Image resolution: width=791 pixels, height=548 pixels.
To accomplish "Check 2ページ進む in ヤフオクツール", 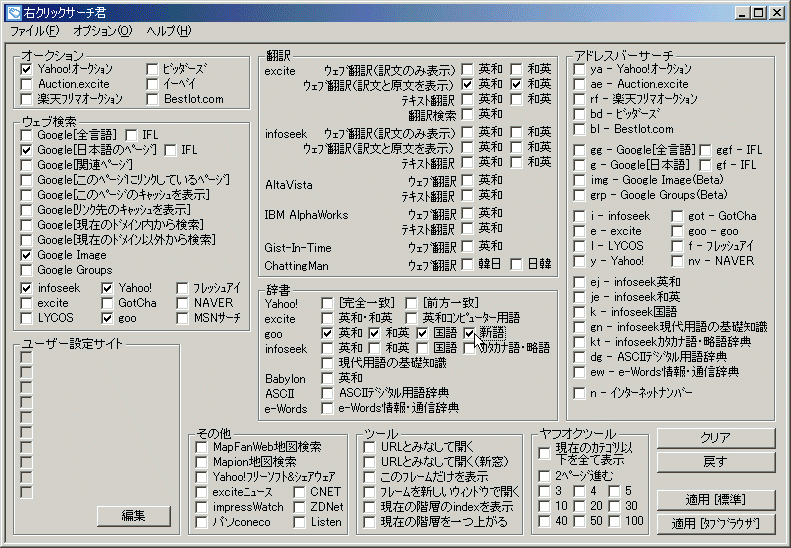I will [x=544, y=476].
